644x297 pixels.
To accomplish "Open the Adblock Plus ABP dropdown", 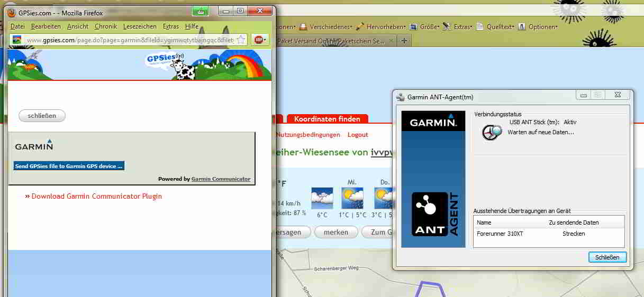I will pos(260,40).
